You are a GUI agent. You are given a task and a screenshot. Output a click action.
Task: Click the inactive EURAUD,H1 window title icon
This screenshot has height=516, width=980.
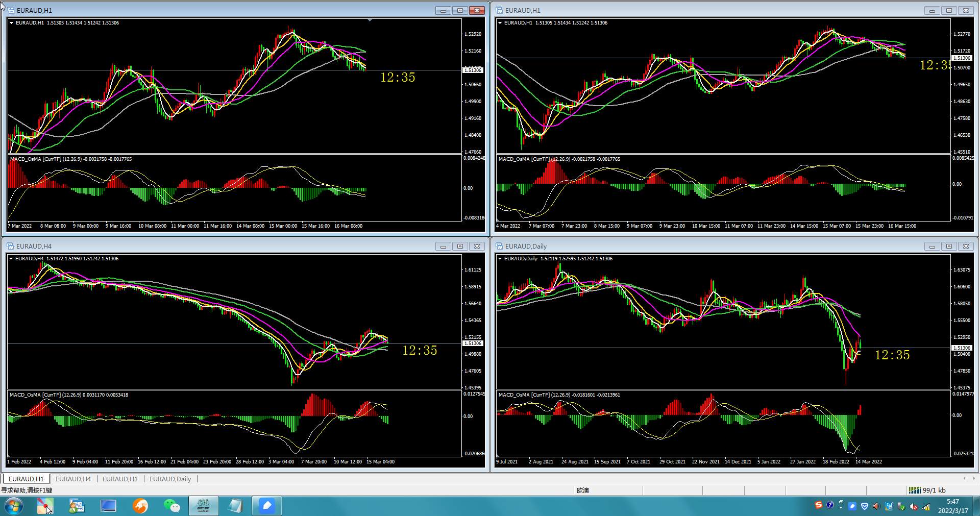click(x=499, y=10)
